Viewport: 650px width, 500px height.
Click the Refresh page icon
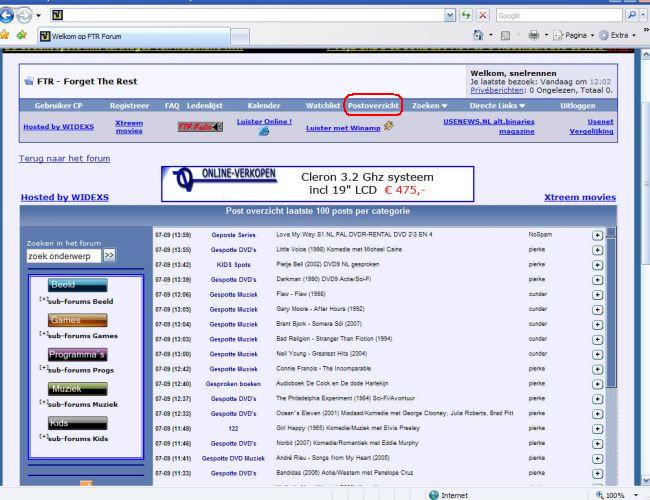[466, 16]
